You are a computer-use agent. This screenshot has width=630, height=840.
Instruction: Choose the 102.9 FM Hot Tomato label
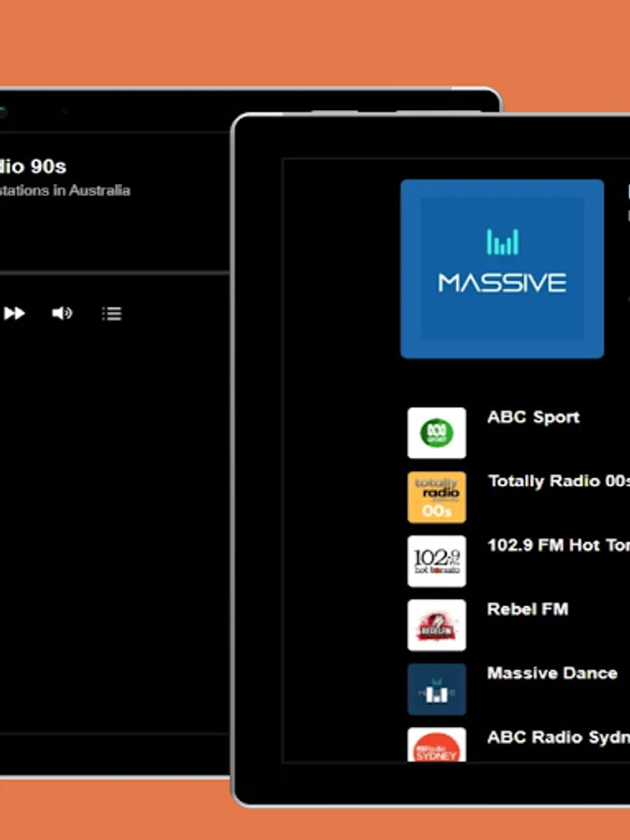(x=558, y=545)
